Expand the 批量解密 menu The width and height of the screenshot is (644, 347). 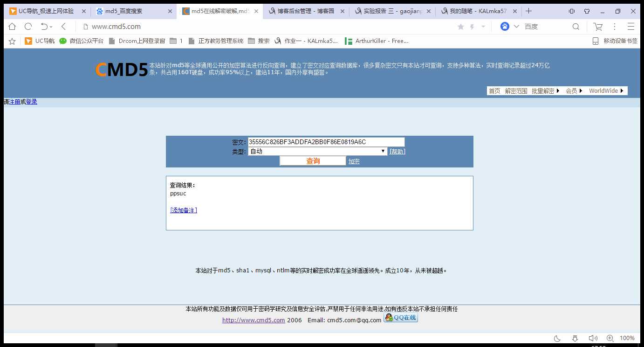pyautogui.click(x=546, y=91)
